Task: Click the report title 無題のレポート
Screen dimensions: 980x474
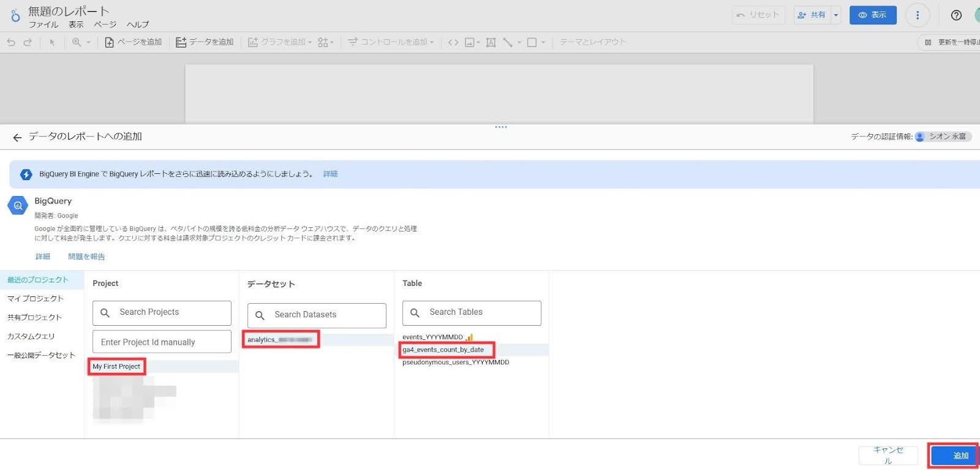Action: coord(69,11)
